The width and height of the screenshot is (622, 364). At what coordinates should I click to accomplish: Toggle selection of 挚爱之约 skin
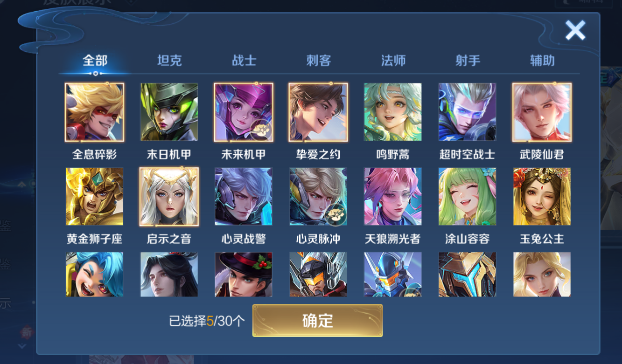[318, 112]
